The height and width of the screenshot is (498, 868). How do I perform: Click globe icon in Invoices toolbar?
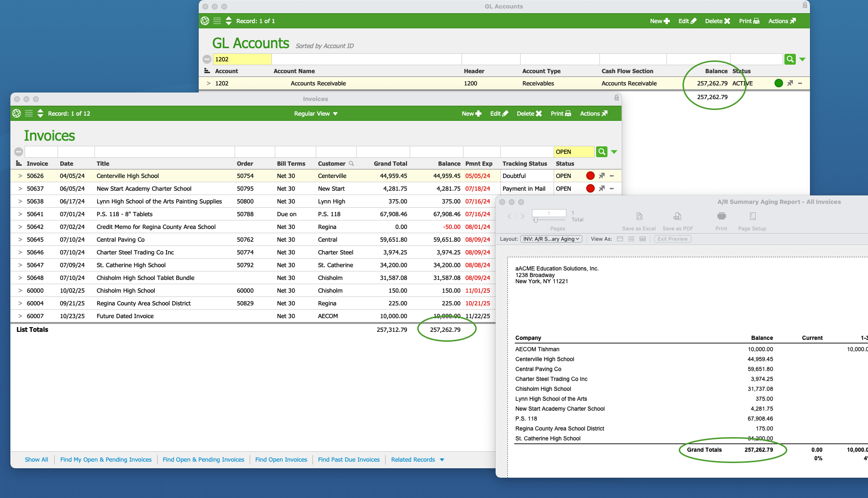(x=17, y=113)
